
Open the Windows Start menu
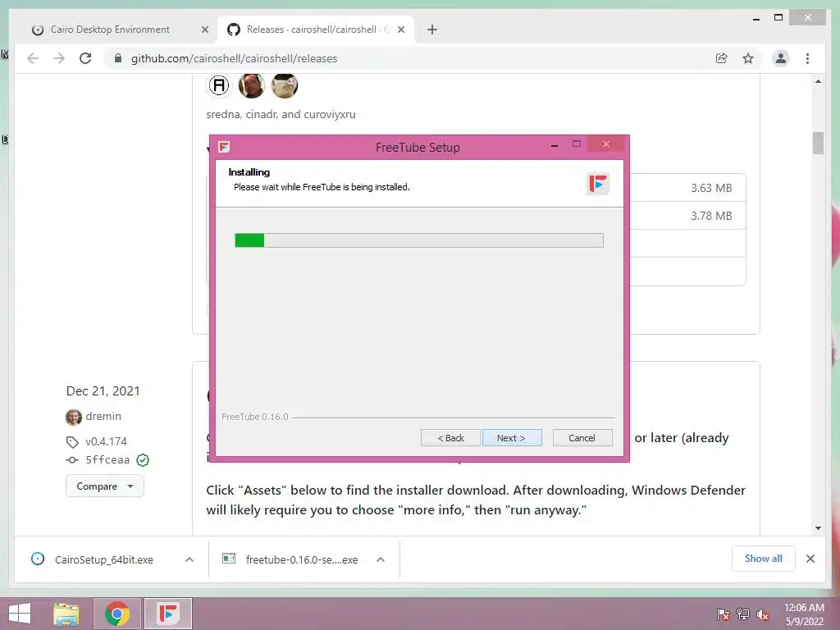coord(20,614)
